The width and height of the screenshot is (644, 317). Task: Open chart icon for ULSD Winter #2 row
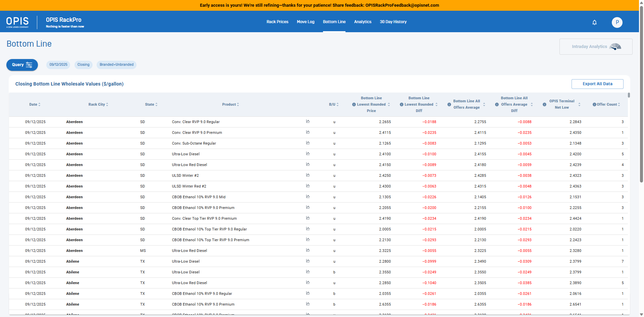[x=308, y=175]
